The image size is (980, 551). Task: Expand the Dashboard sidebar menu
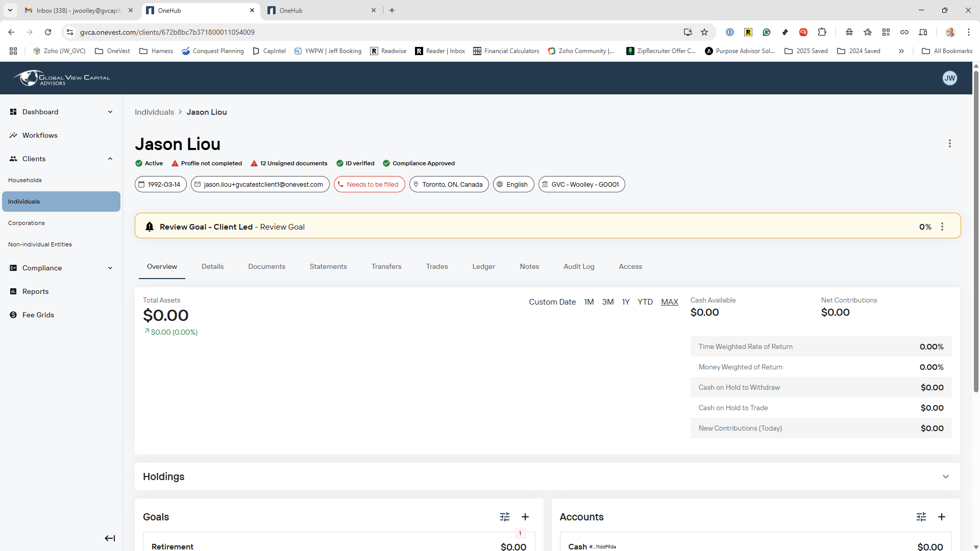(110, 112)
